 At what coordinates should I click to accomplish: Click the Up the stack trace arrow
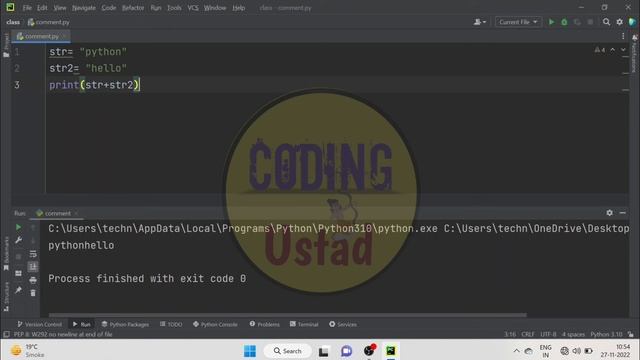tap(33, 227)
